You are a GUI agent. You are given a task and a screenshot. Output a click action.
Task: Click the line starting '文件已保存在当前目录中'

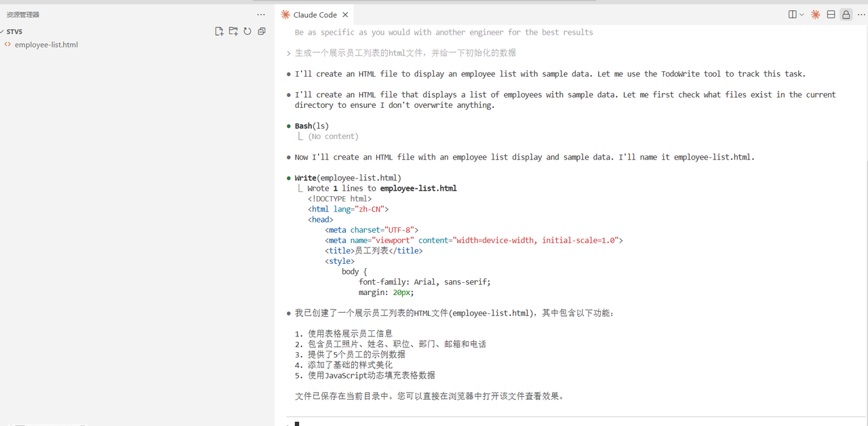429,396
